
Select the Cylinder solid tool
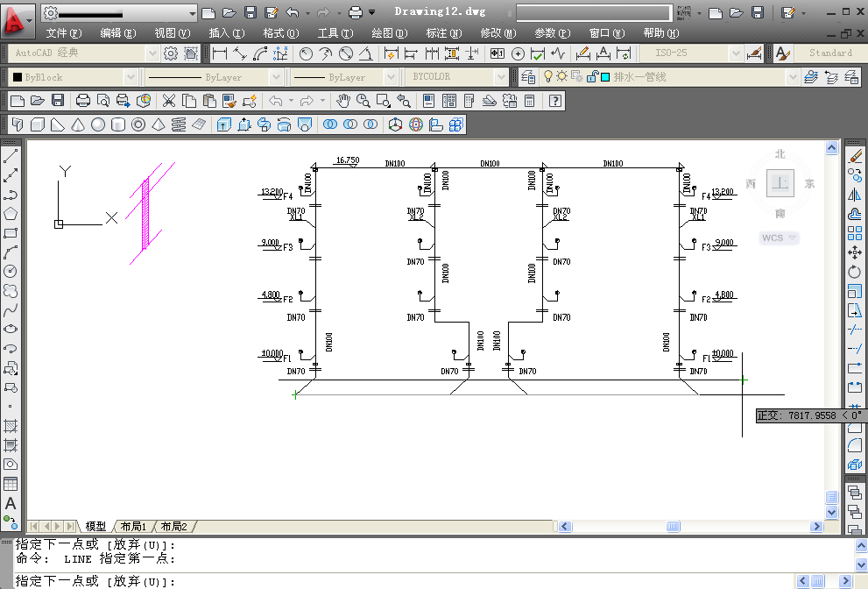[x=118, y=124]
